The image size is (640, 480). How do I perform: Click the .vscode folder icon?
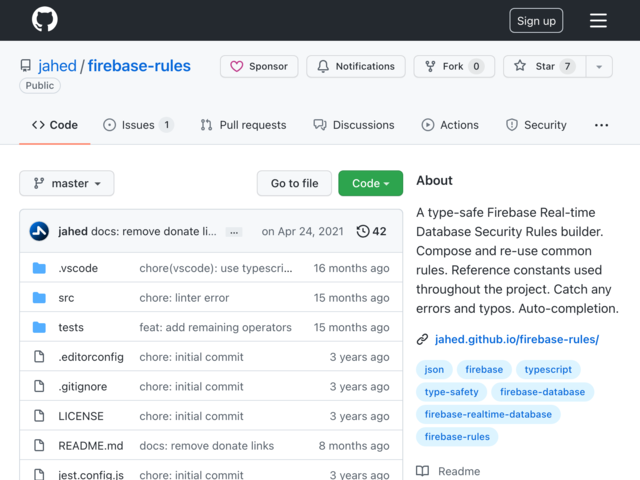tap(39, 268)
